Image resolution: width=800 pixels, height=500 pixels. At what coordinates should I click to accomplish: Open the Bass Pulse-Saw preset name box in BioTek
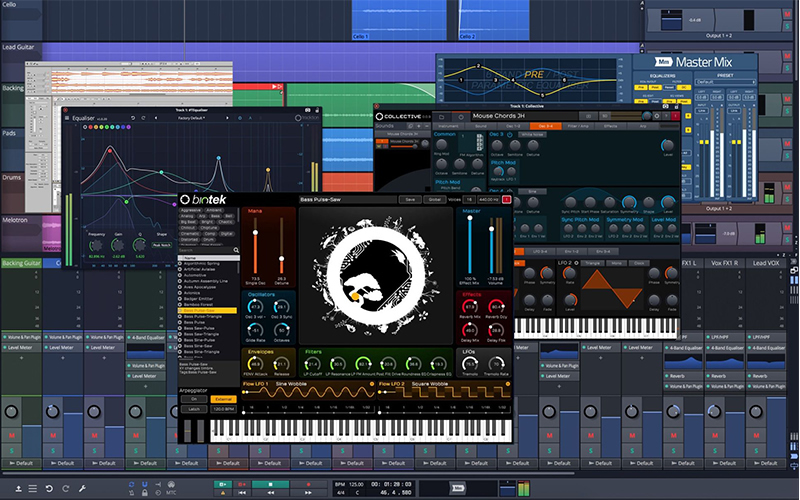click(348, 199)
